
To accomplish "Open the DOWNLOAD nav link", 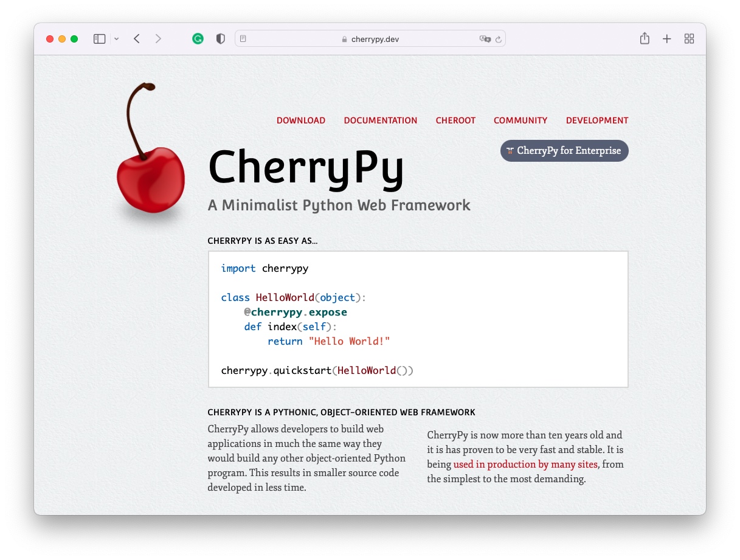I will point(301,120).
